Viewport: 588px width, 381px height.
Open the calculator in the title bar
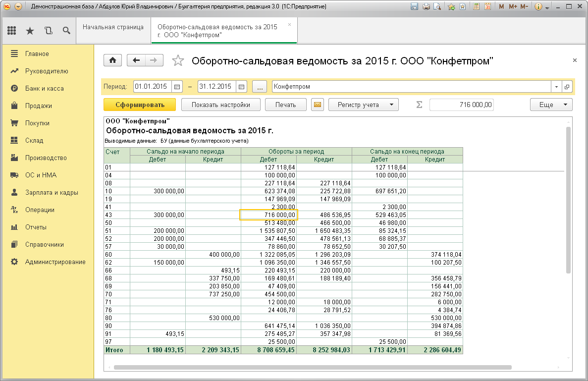[477, 7]
